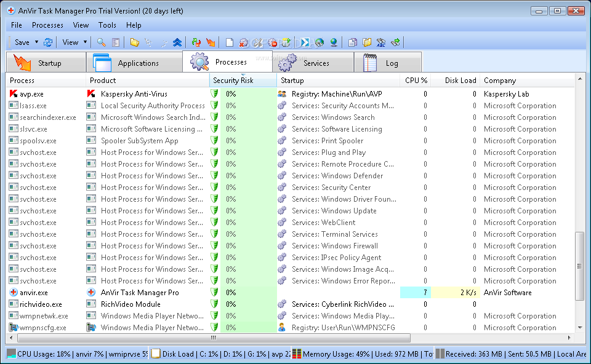Click the 'Services: Windows Firewall' startup entry
Viewport: 591px width, 364px height.
335,246
